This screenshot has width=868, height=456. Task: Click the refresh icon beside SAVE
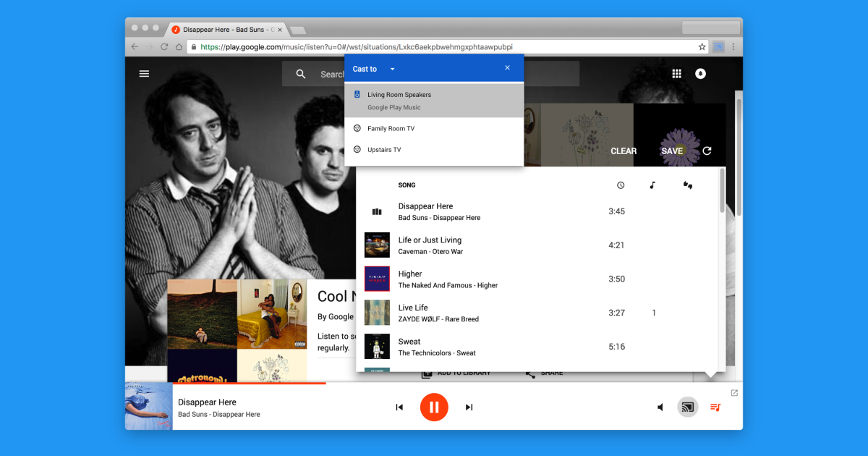pyautogui.click(x=707, y=151)
